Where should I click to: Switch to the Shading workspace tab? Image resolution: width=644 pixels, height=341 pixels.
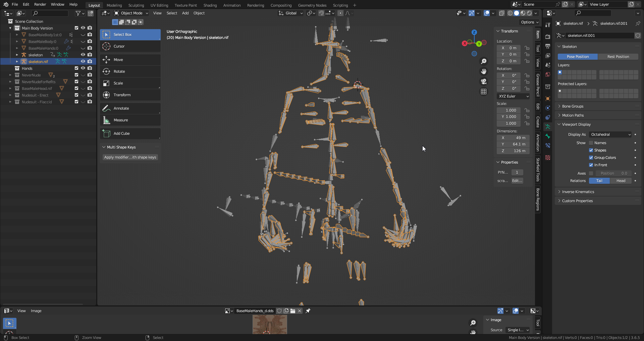(210, 5)
